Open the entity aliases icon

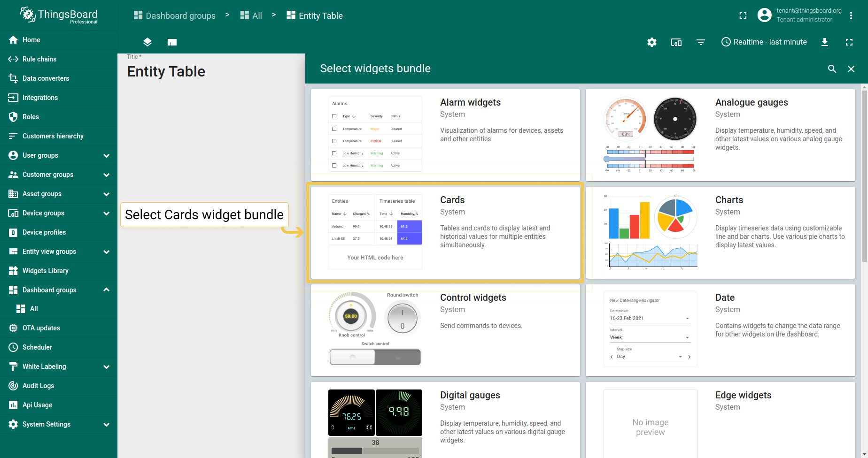676,42
